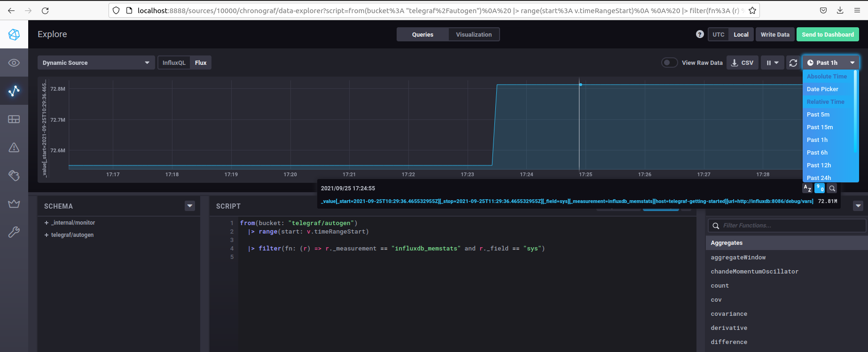Open the browser downloads icon

coord(840,10)
